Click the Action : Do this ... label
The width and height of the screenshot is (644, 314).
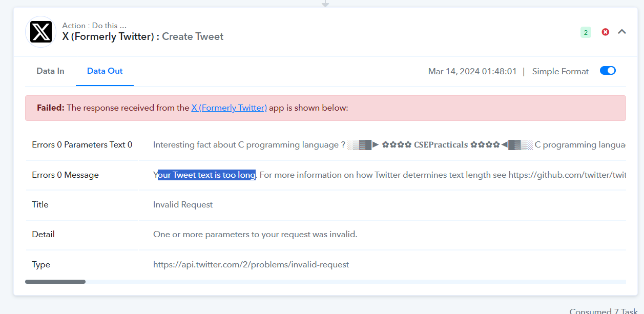[94, 26]
